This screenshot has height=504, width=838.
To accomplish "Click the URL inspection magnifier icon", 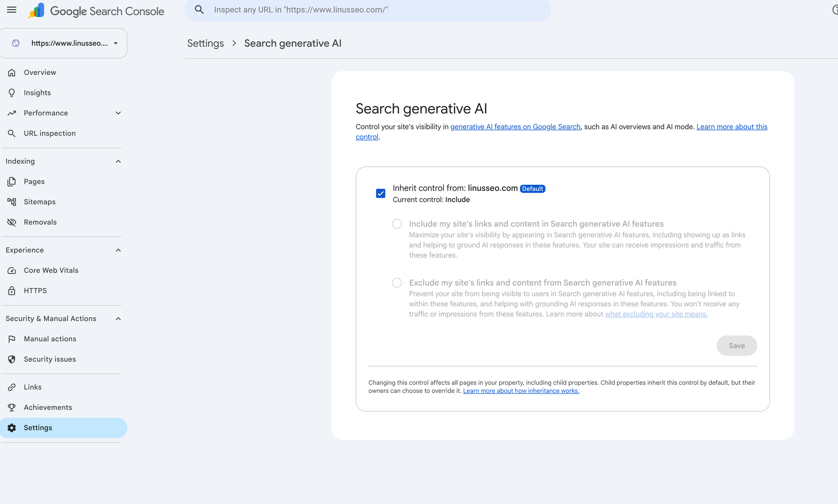I will pyautogui.click(x=12, y=133).
